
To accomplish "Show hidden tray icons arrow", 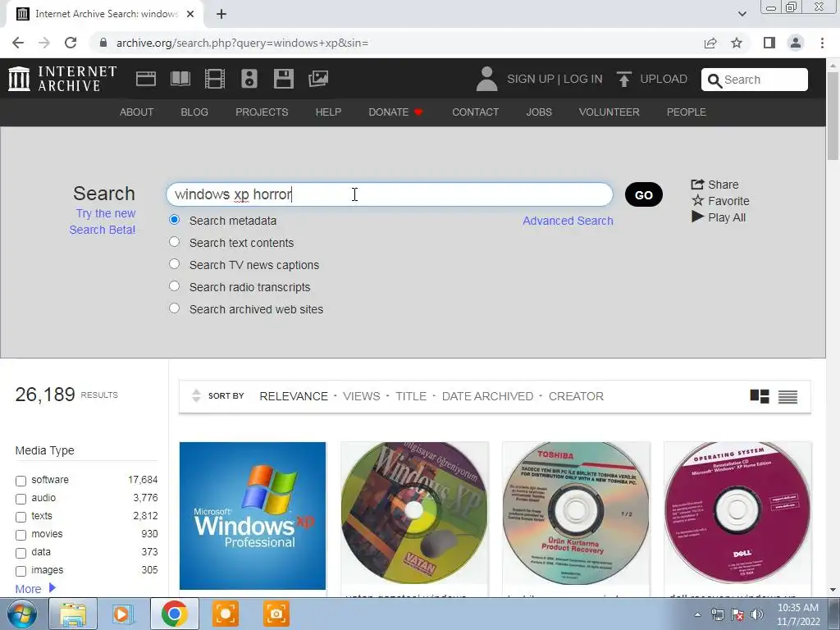I will coord(697,614).
